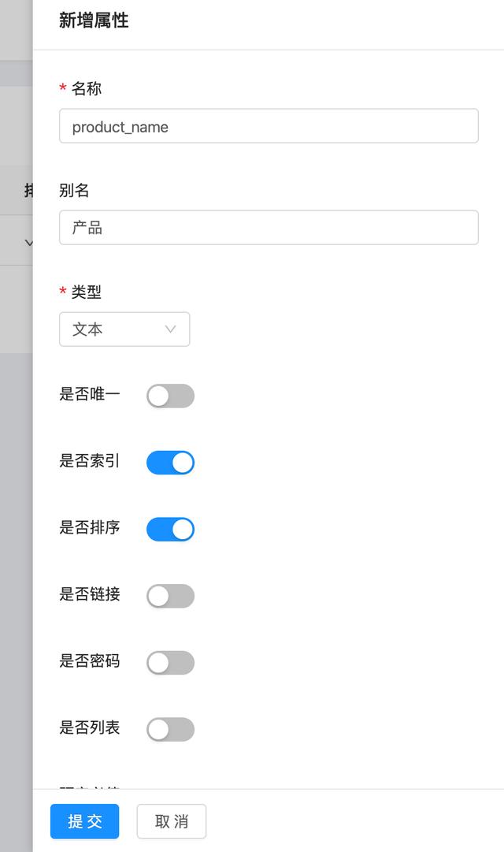Click the 别名 field label
Image resolution: width=504 pixels, height=852 pixels.
(x=74, y=190)
